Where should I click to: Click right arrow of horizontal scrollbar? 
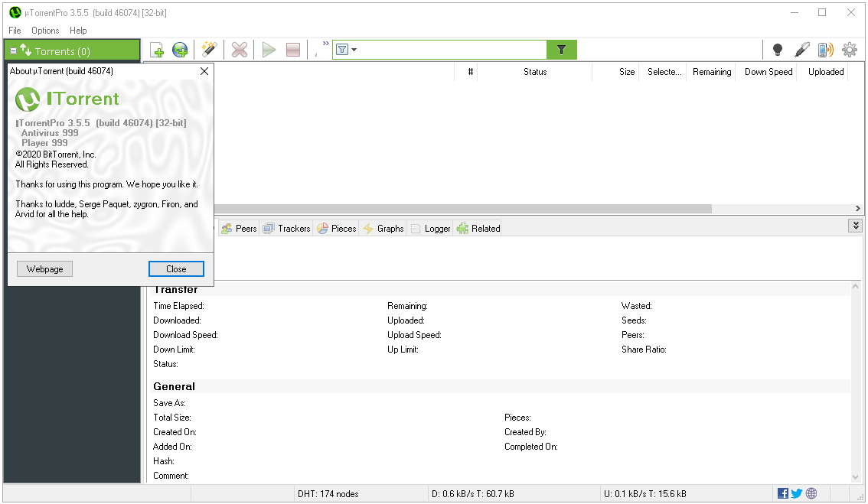[x=857, y=209]
